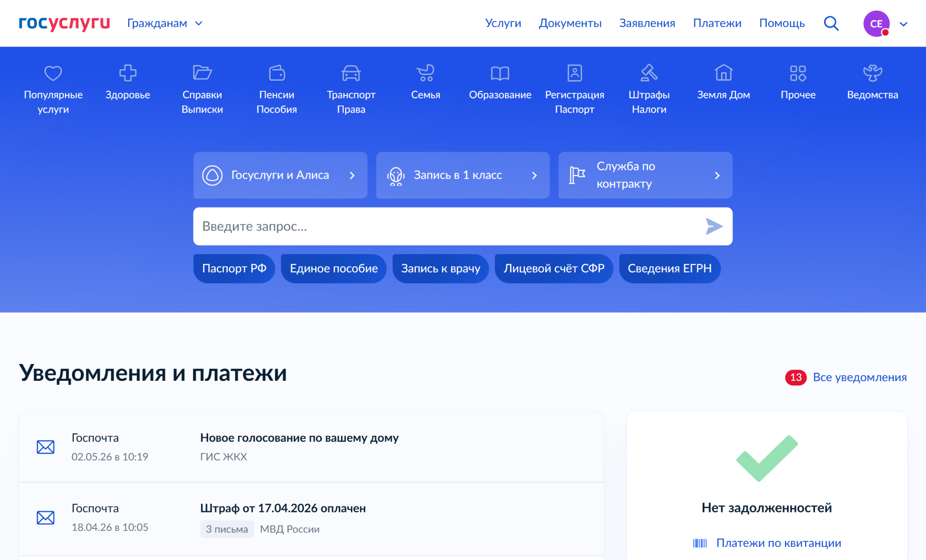
Task: Click the envelope icon of the 02.05.26 message
Action: pyautogui.click(x=45, y=447)
